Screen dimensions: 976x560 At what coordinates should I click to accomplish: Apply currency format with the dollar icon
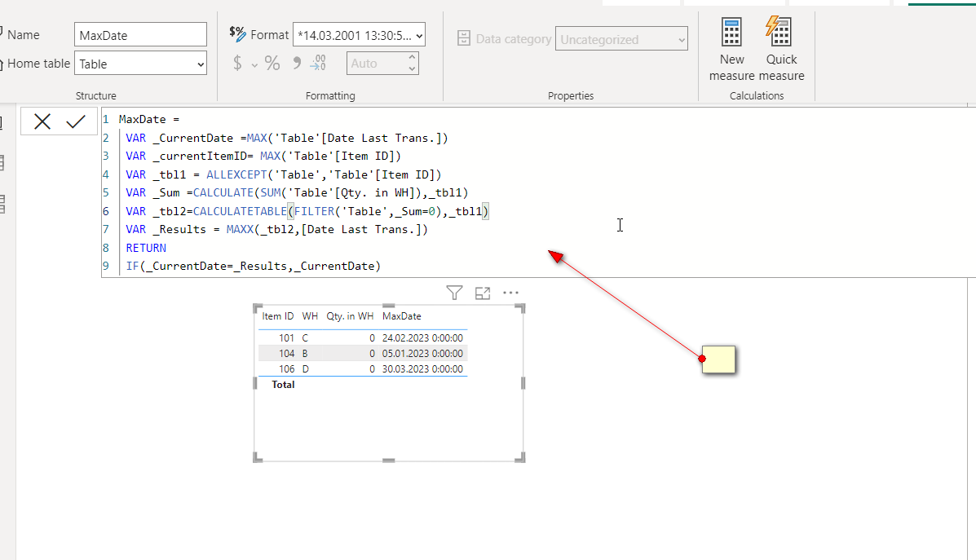[237, 63]
